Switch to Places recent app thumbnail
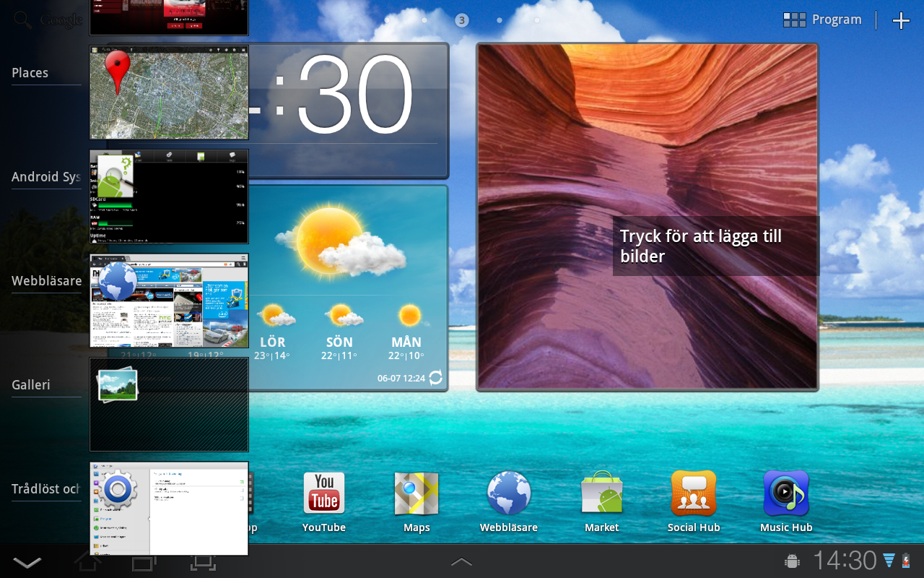Viewport: 924px width, 578px height. [169, 92]
